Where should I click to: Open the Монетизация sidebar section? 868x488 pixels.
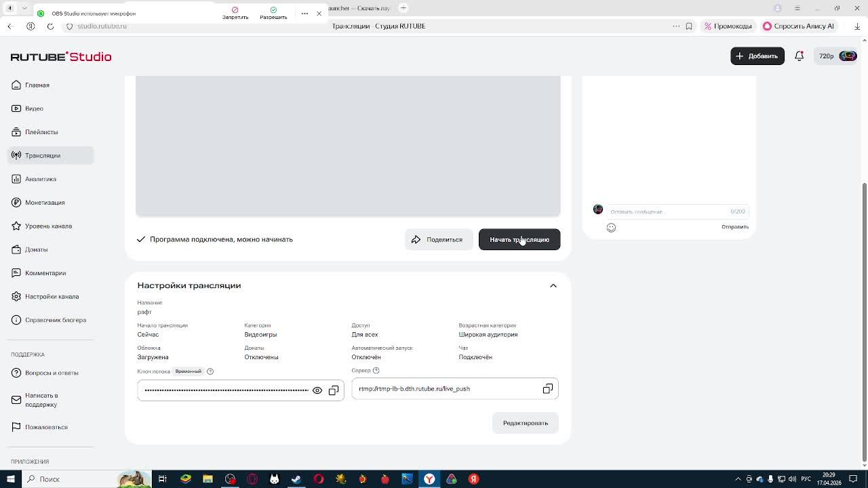[50, 203]
